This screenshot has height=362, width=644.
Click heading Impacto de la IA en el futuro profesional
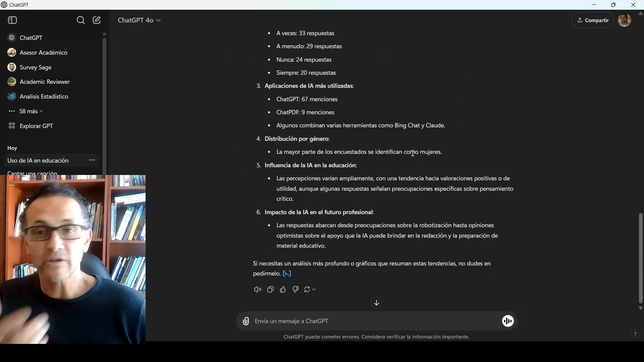click(x=319, y=212)
